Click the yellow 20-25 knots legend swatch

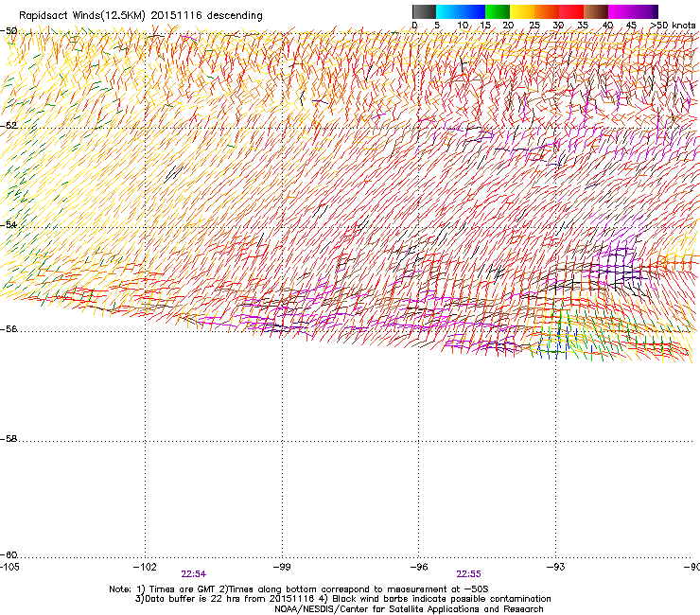tap(522, 11)
